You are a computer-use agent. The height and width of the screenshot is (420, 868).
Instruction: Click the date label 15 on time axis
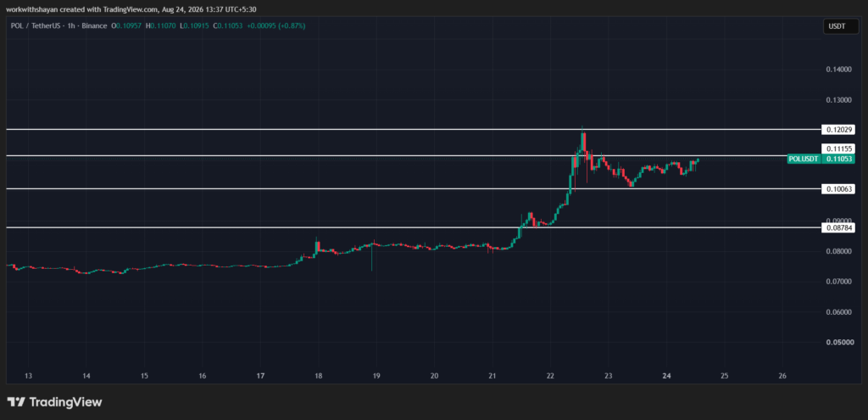(144, 376)
